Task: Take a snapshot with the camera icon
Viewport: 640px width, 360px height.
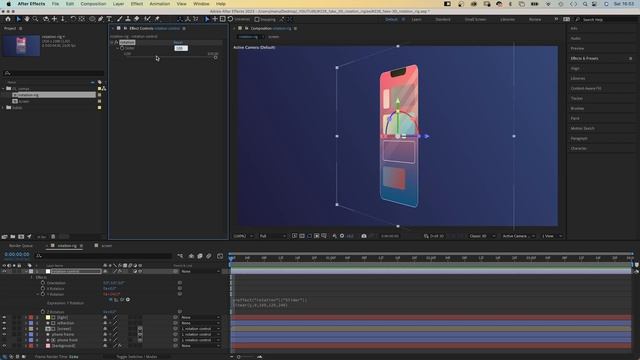Action: point(364,236)
